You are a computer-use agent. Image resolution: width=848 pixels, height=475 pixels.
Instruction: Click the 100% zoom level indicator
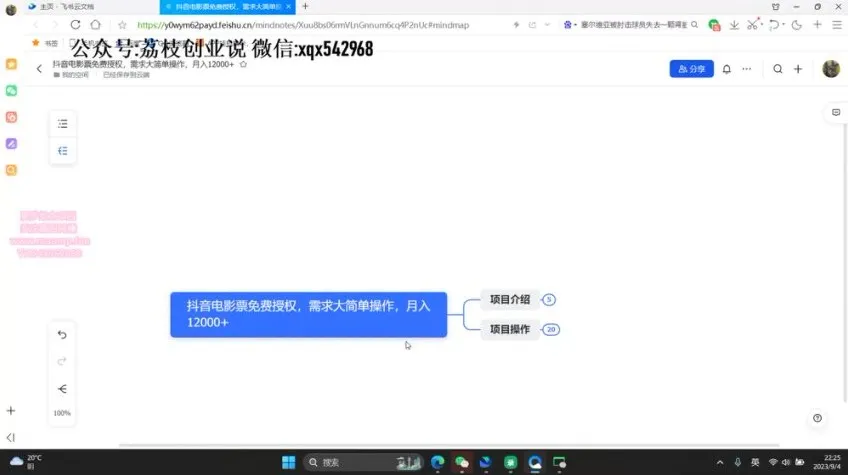62,413
